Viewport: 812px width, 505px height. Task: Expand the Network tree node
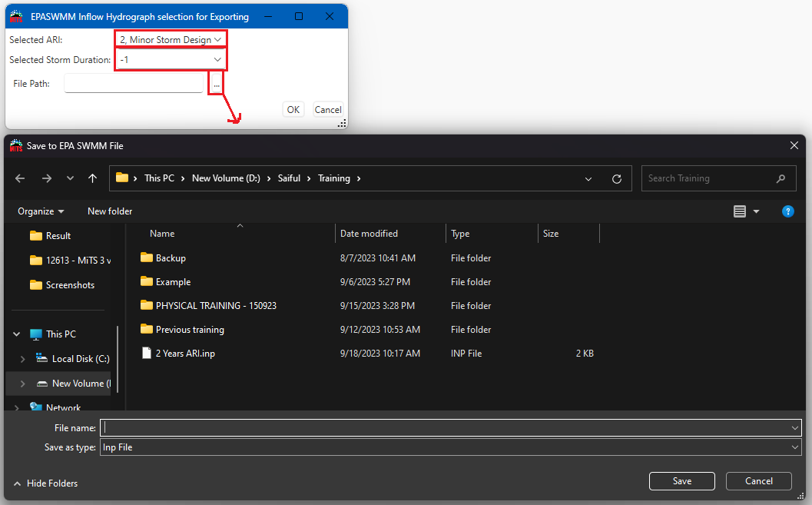17,407
